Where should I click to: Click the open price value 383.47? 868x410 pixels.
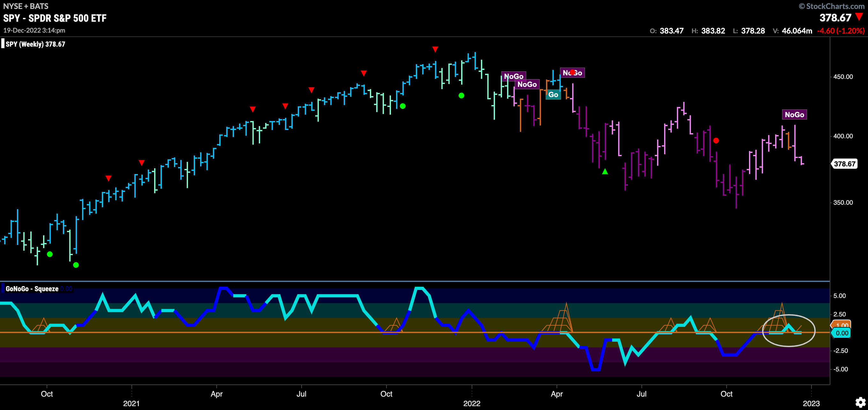(671, 31)
